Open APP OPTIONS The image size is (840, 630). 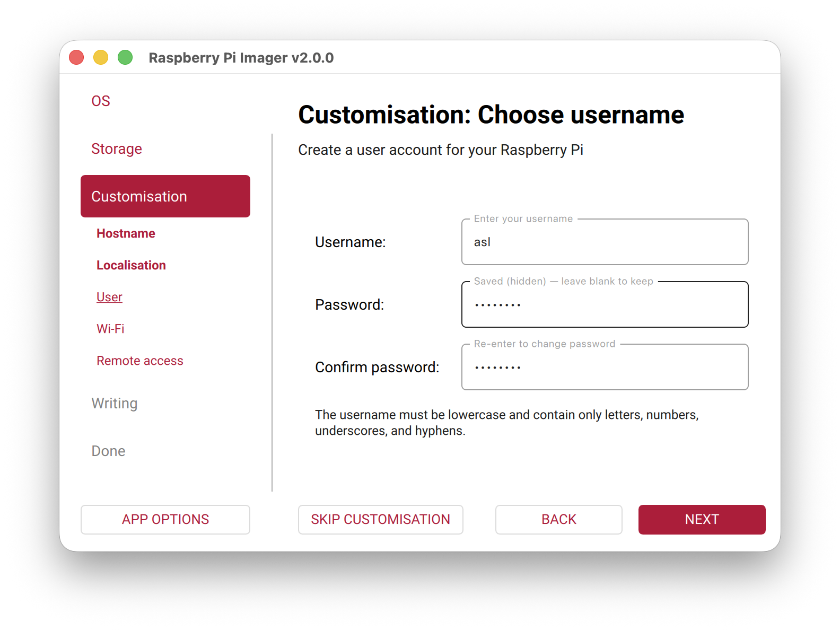pos(165,519)
